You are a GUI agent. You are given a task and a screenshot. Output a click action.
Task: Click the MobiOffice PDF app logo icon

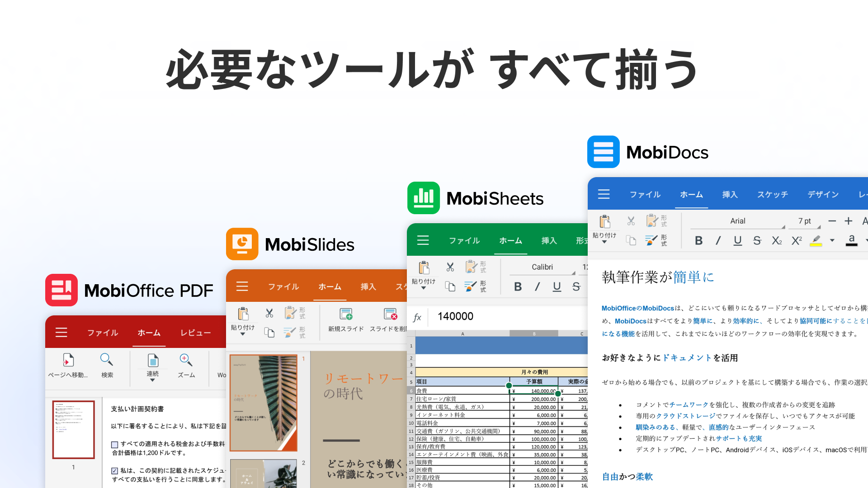point(61,290)
